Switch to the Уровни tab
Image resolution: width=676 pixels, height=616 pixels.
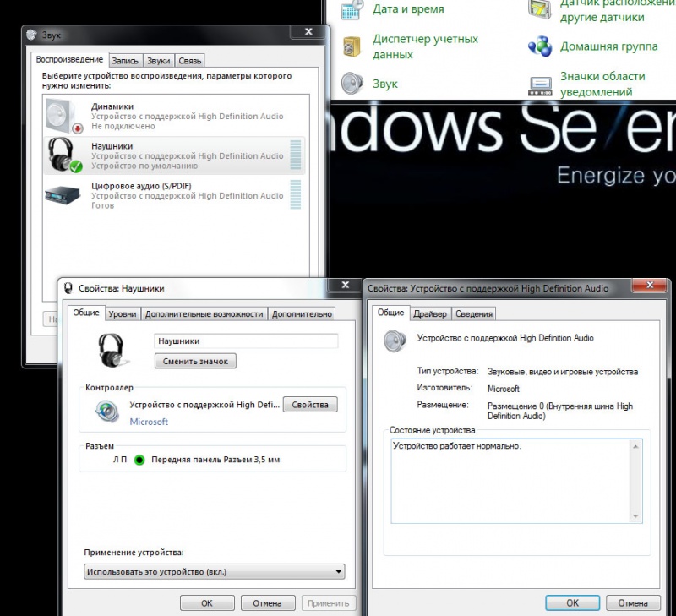[x=123, y=313]
